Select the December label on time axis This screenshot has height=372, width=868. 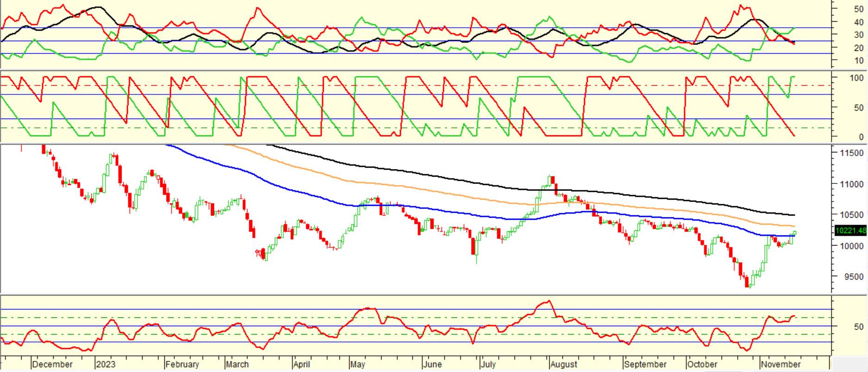pos(52,364)
